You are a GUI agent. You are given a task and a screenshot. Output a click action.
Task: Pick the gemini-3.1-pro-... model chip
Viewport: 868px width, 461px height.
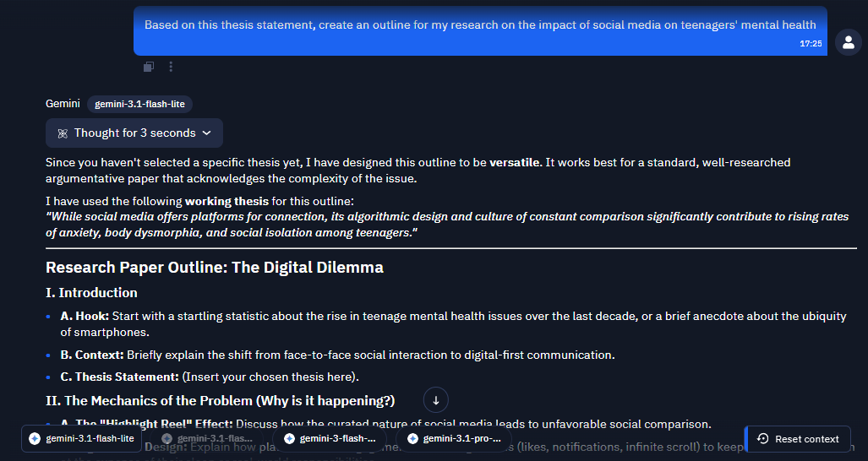tap(454, 439)
